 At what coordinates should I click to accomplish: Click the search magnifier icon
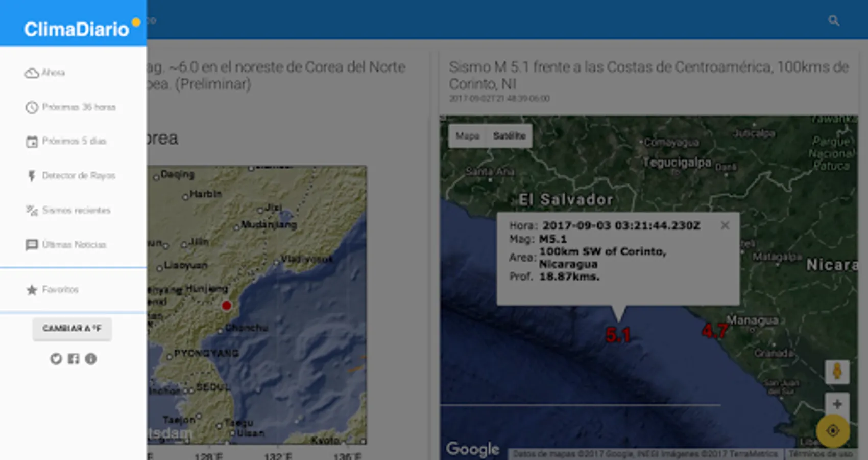click(834, 20)
